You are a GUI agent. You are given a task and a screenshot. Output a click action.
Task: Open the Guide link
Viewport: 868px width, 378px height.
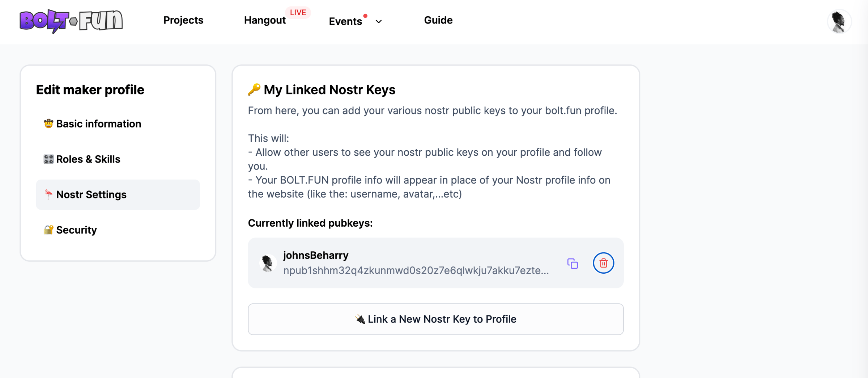(438, 20)
